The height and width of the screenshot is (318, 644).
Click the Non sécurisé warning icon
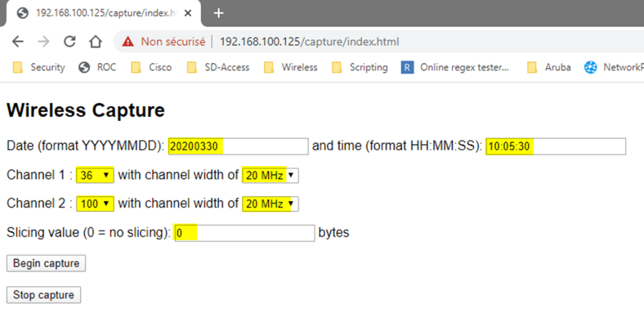(128, 42)
